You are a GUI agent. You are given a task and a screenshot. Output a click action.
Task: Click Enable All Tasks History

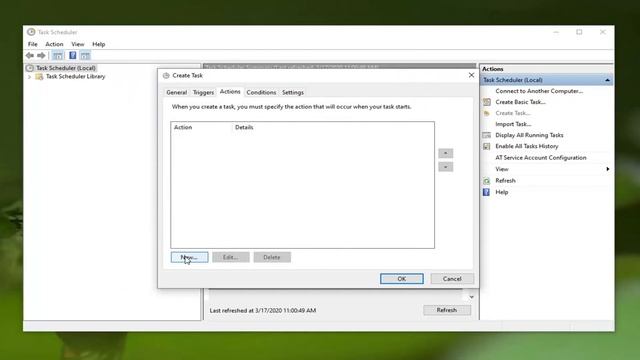pos(527,146)
